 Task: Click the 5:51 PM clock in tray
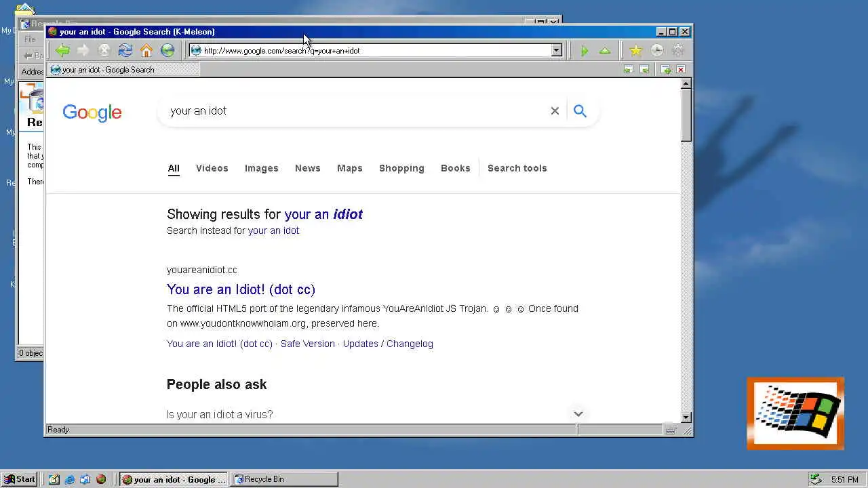pyautogui.click(x=845, y=479)
